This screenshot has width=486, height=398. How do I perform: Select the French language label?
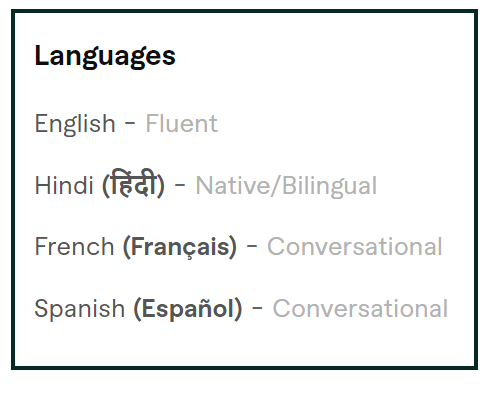pyautogui.click(x=75, y=247)
